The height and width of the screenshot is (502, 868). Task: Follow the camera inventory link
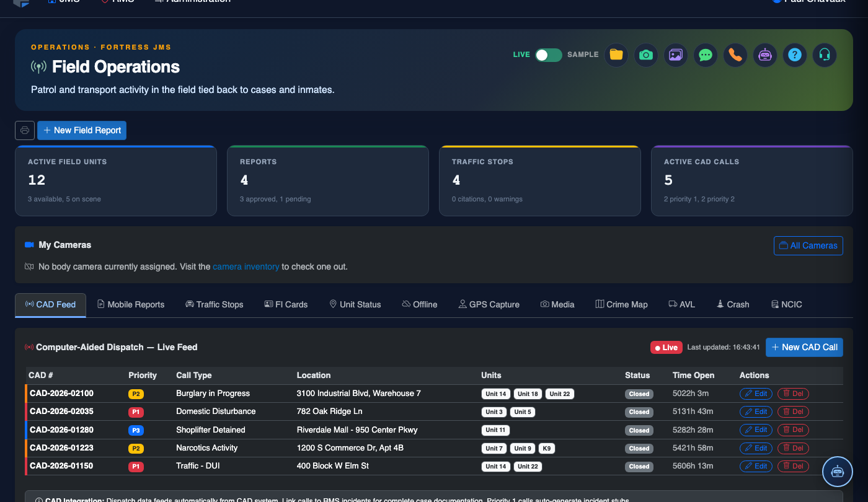(x=246, y=266)
